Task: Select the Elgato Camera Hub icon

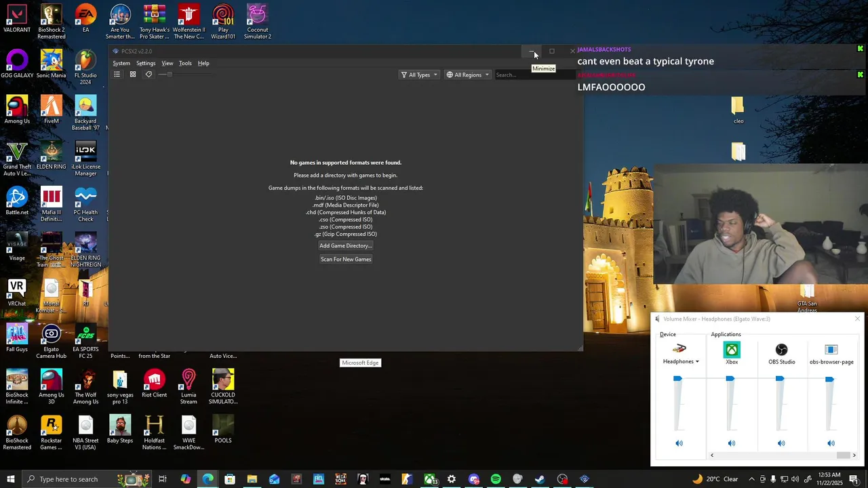Action: click(x=52, y=342)
